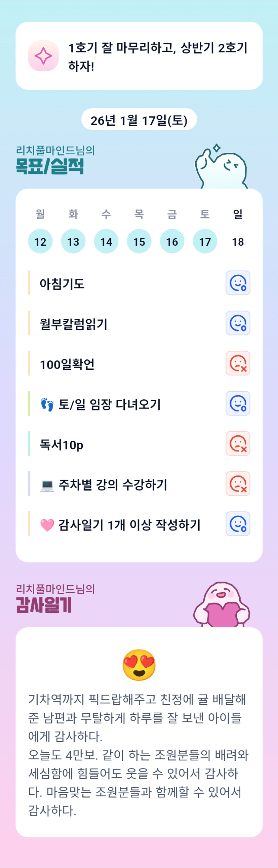
Task: Click the pink sparkle star icon
Action: [x=43, y=56]
